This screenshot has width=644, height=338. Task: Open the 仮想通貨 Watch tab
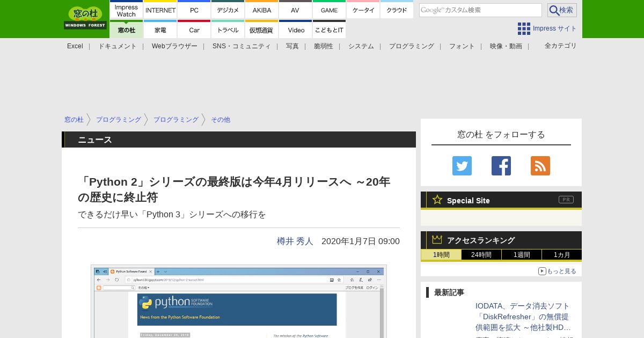(262, 30)
